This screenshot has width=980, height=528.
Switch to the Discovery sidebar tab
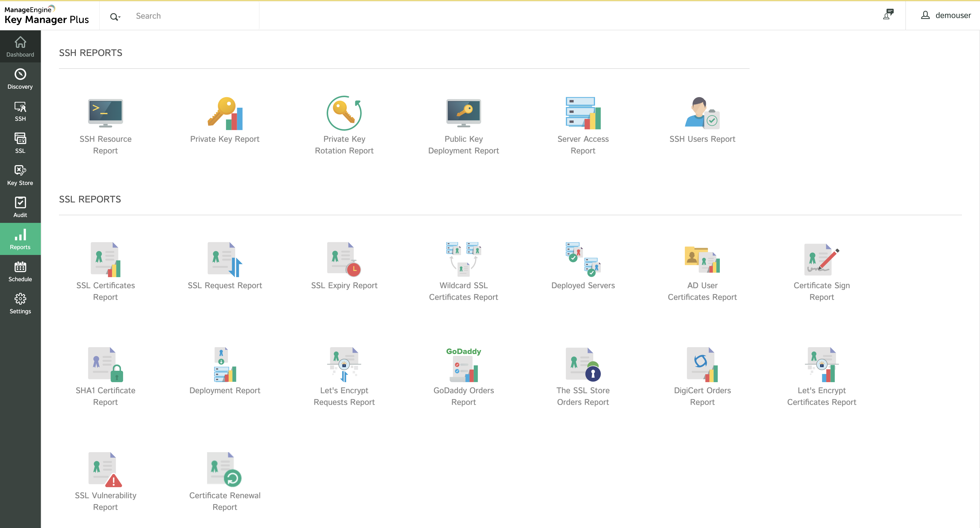tap(20, 79)
